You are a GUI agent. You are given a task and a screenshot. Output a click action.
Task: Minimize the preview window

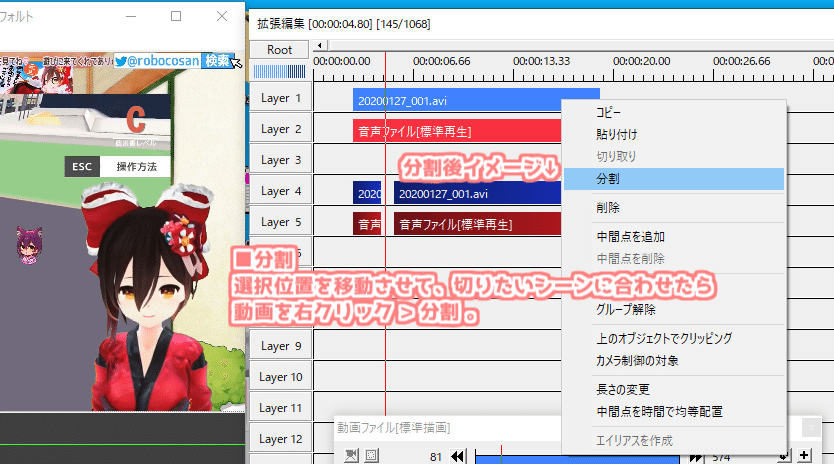pyautogui.click(x=131, y=16)
